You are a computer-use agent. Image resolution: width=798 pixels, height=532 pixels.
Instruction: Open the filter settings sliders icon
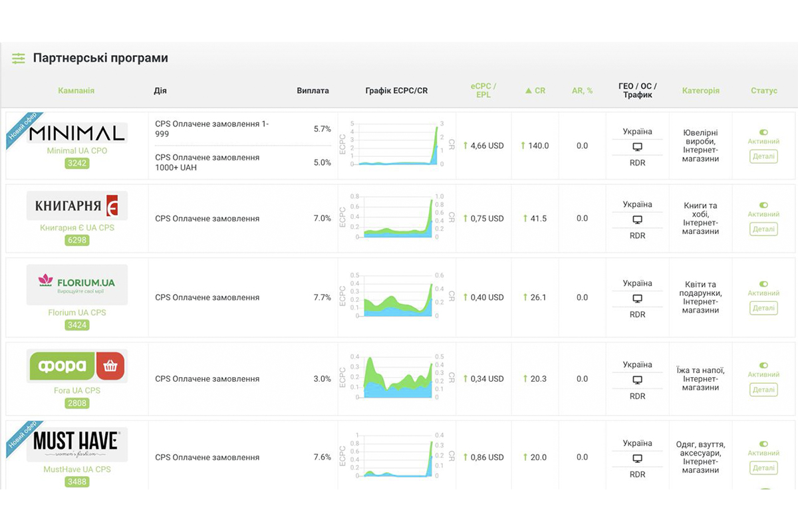pyautogui.click(x=19, y=59)
